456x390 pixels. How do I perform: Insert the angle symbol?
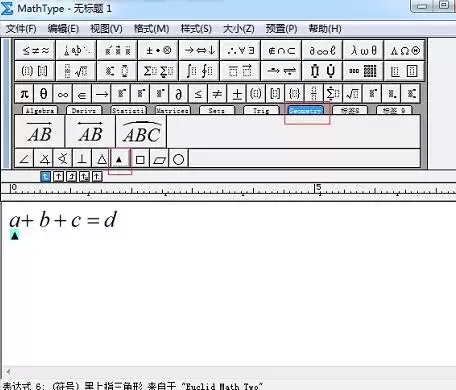coord(24,160)
